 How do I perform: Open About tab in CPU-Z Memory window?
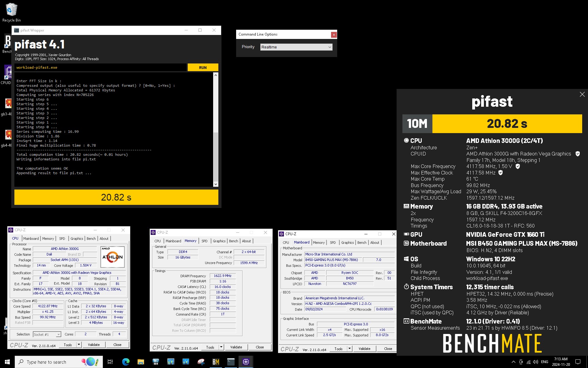click(246, 241)
